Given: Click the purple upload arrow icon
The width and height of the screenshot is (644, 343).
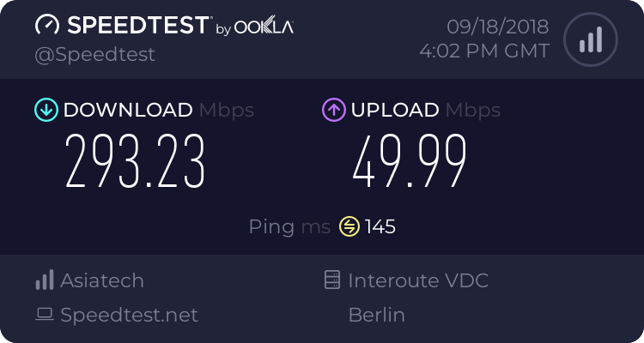Looking at the screenshot, I should click(x=333, y=110).
